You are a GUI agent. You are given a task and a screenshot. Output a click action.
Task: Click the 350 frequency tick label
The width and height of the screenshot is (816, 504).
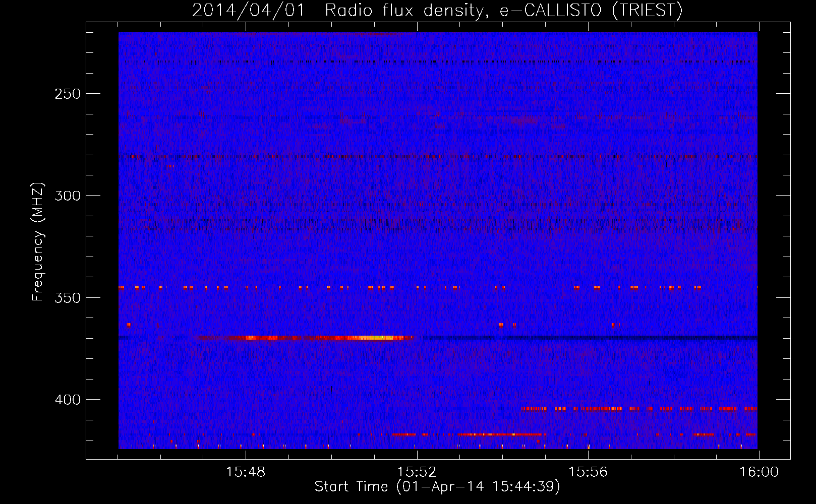[x=68, y=297]
